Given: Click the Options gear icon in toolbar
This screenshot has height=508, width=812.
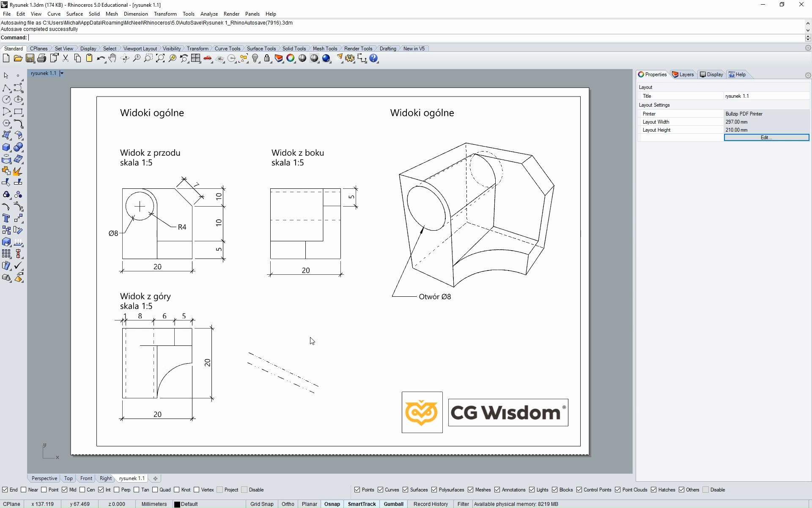Looking at the screenshot, I should [350, 58].
